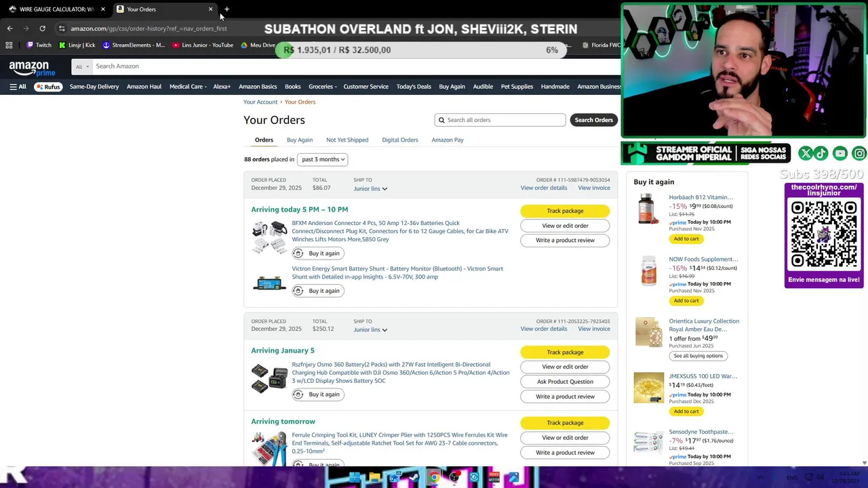Track package for Ferrule Crimping Tool order
Image resolution: width=868 pixels, height=488 pixels.
[x=565, y=423]
